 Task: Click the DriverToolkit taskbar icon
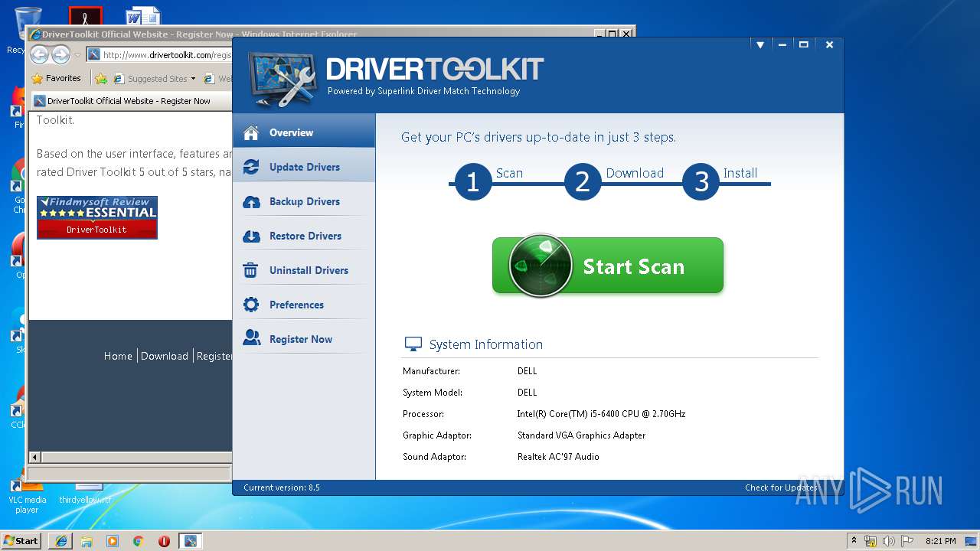point(190,541)
